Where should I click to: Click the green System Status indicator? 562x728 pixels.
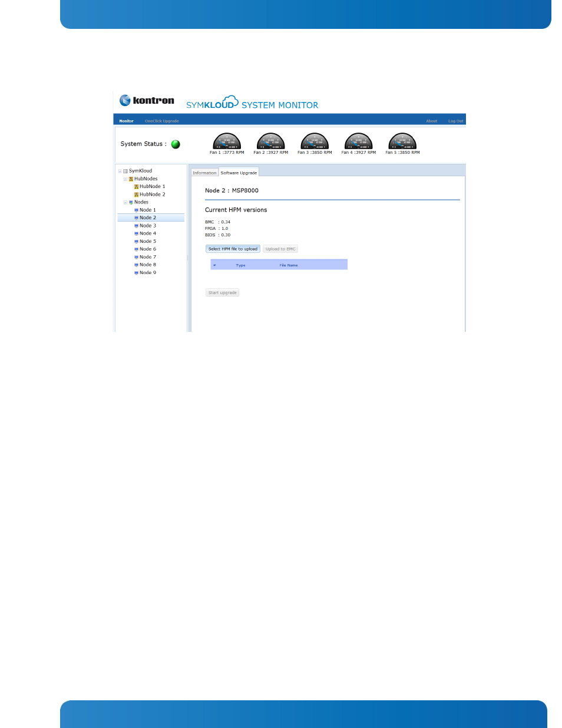(x=176, y=144)
